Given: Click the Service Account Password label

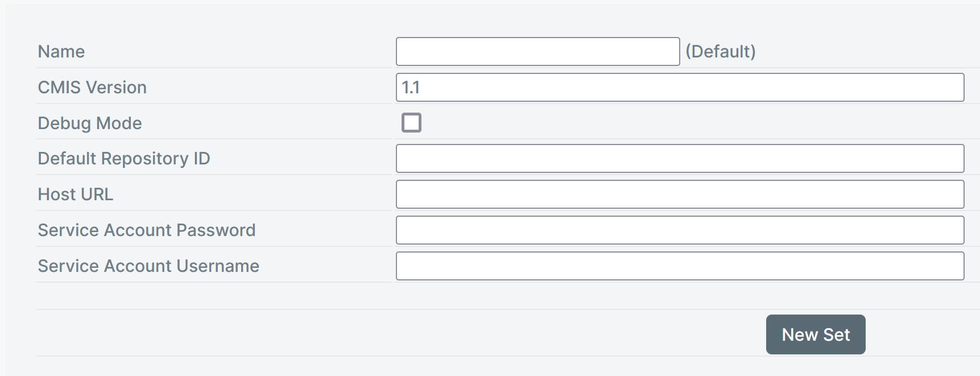Looking at the screenshot, I should 147,230.
